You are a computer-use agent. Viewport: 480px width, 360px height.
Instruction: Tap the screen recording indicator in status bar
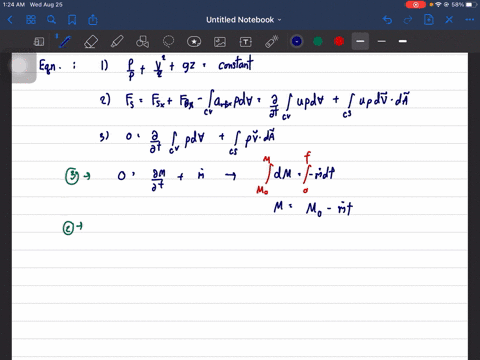tap(415, 5)
